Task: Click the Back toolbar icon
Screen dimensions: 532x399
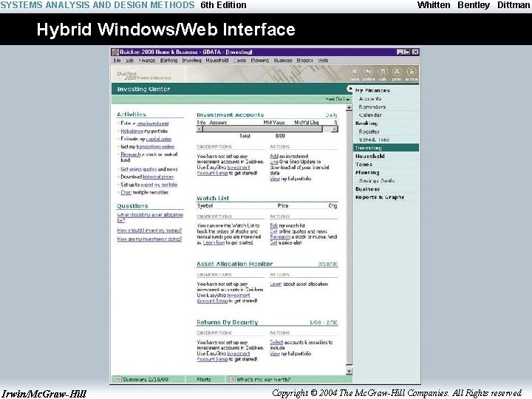Action: pyautogui.click(x=355, y=72)
